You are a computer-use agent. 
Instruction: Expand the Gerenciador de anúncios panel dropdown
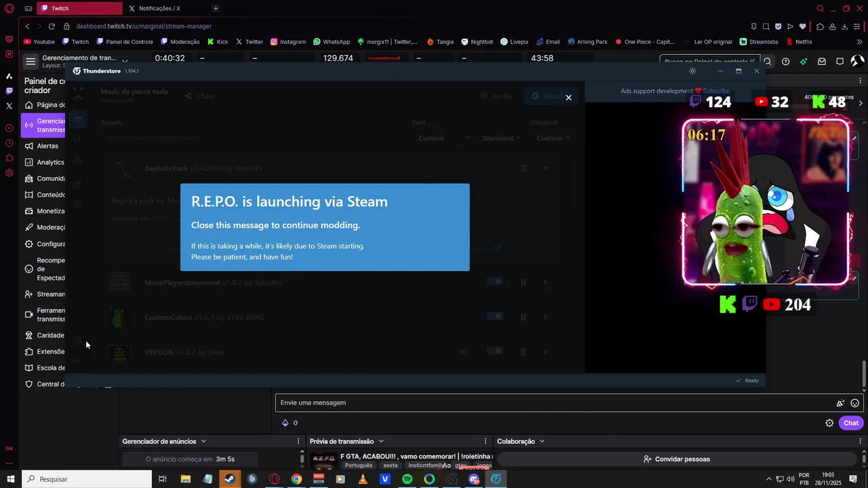point(203,441)
